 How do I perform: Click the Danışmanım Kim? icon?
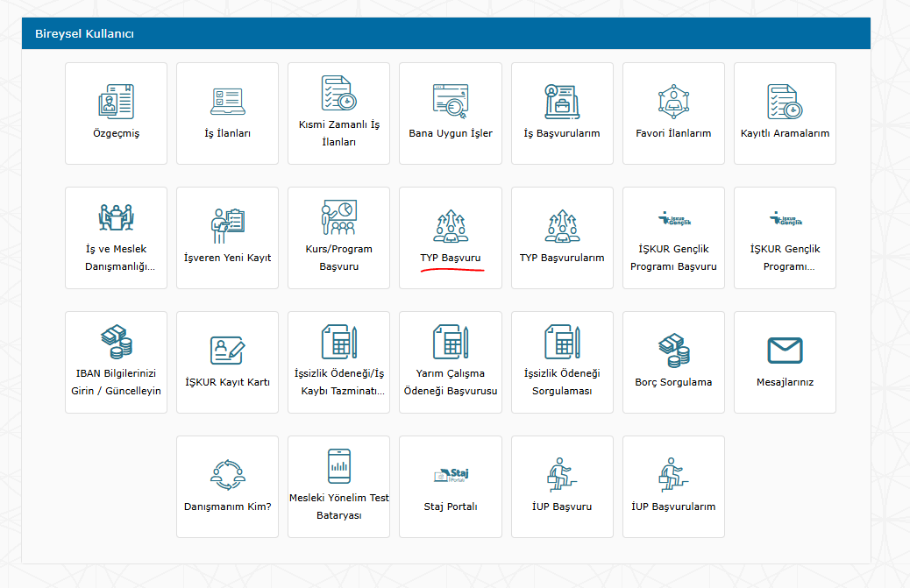pyautogui.click(x=227, y=475)
